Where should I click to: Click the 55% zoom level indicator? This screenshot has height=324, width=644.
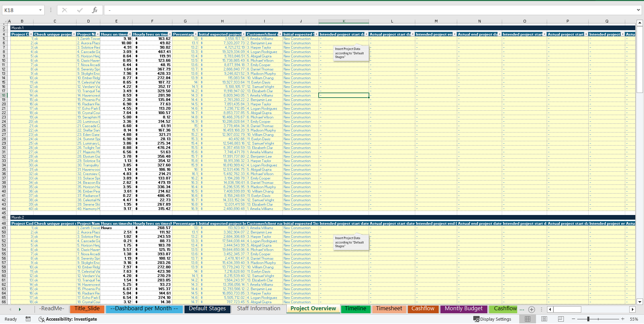(x=634, y=319)
